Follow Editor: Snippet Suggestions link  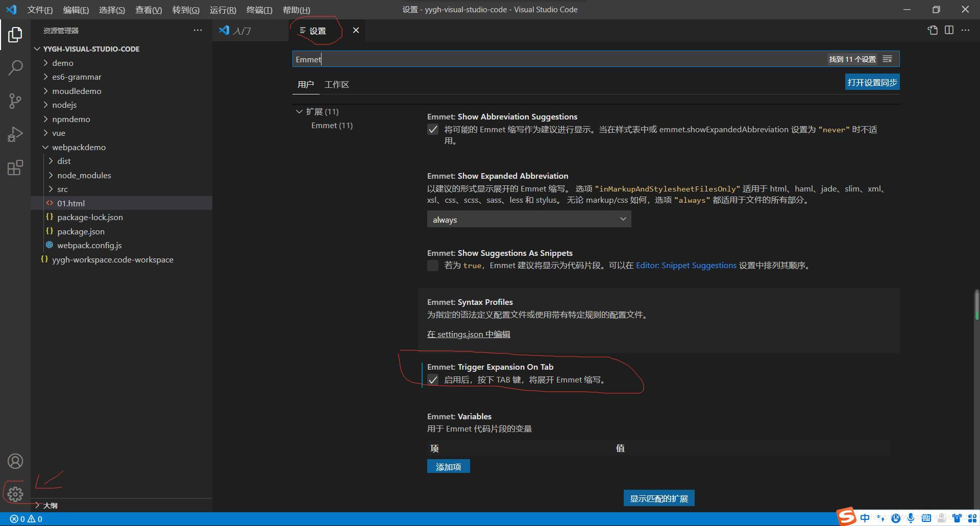click(x=686, y=266)
